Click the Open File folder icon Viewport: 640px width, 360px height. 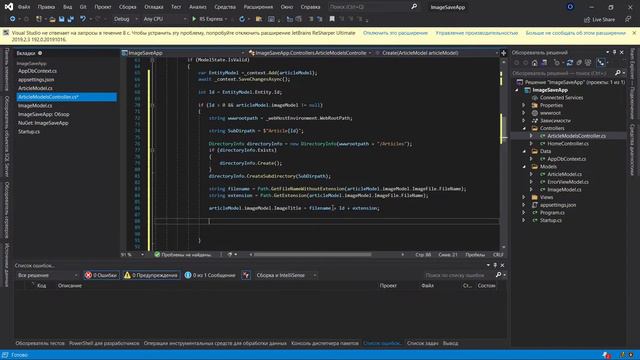coord(52,19)
